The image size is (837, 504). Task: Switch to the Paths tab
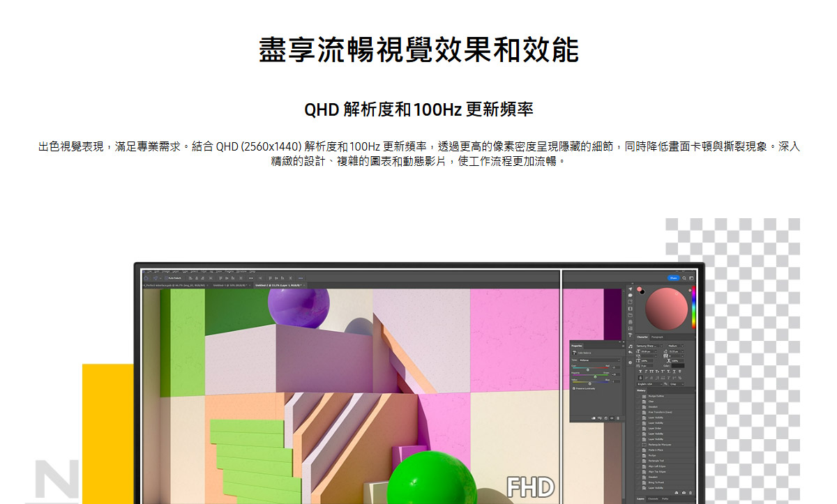click(665, 498)
